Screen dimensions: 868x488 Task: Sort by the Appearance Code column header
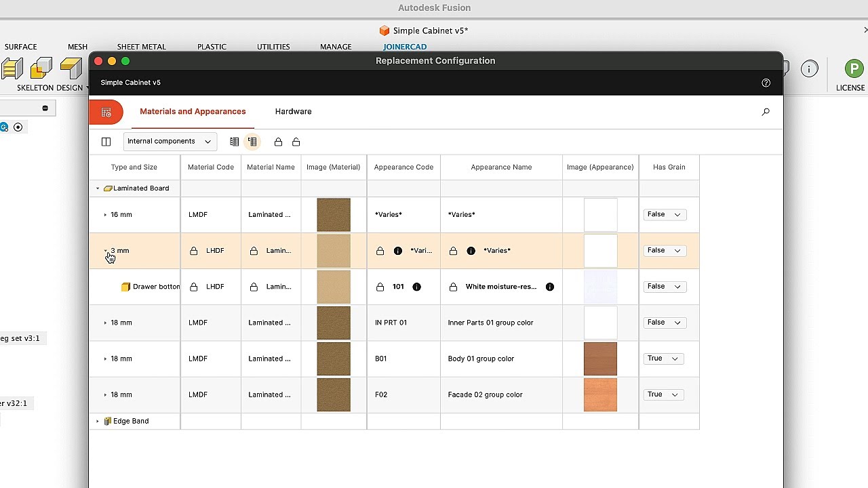[x=403, y=167]
